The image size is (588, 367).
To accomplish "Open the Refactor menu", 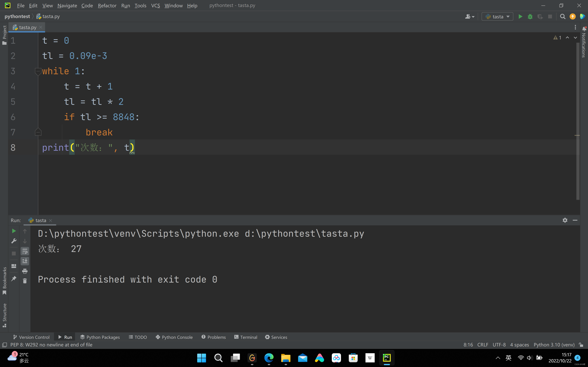I will click(107, 5).
